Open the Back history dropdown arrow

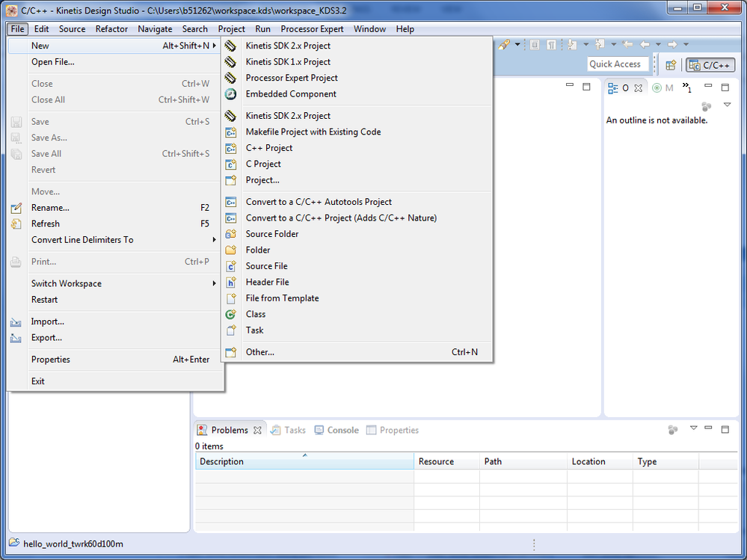tap(658, 45)
